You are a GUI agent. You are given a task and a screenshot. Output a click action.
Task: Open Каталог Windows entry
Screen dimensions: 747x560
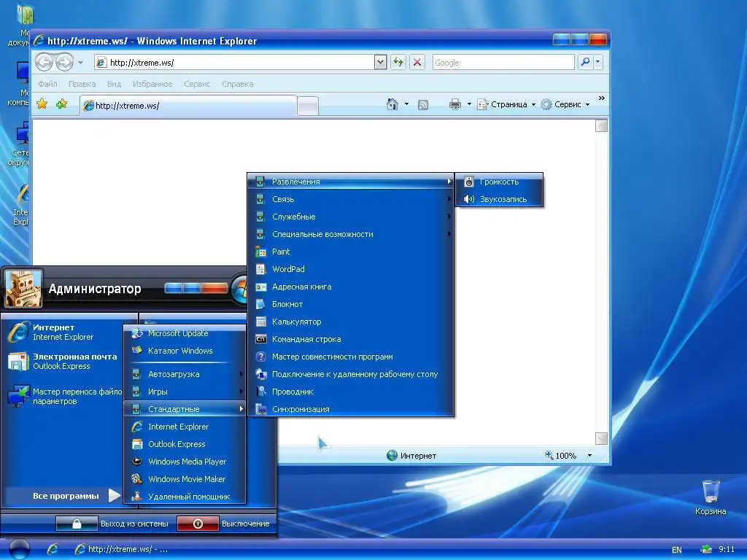[x=185, y=351]
